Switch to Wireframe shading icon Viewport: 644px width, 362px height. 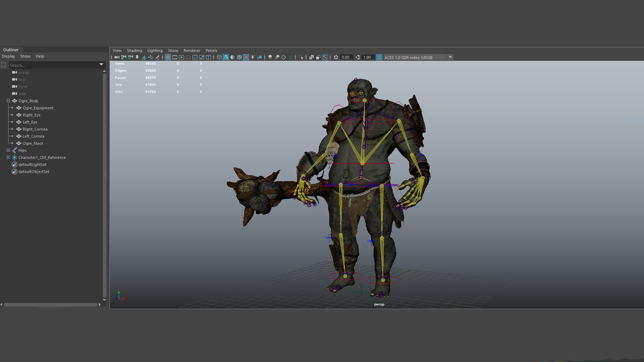pyautogui.click(x=219, y=57)
